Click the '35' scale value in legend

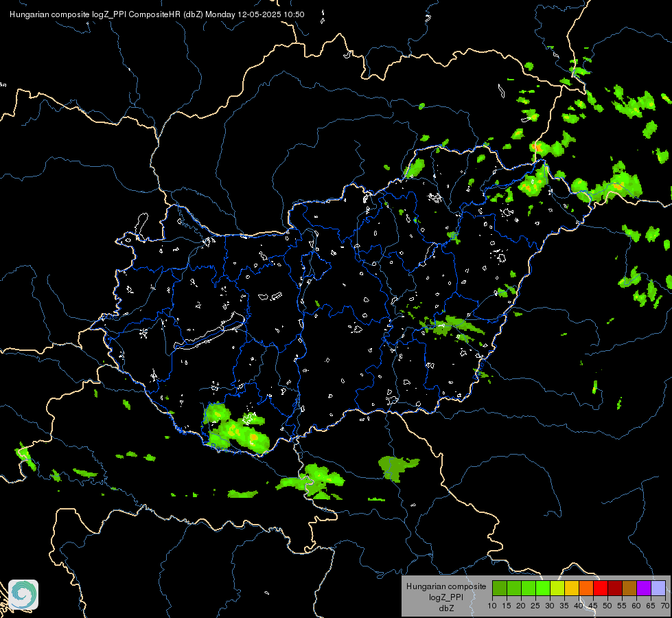point(564,606)
